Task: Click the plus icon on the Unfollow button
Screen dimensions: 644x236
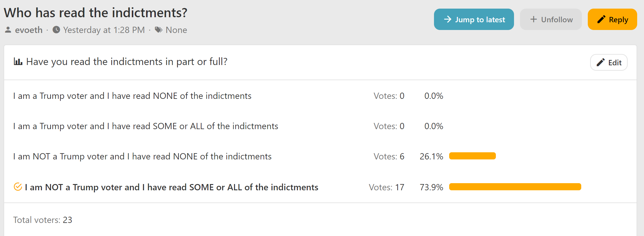Action: [534, 20]
